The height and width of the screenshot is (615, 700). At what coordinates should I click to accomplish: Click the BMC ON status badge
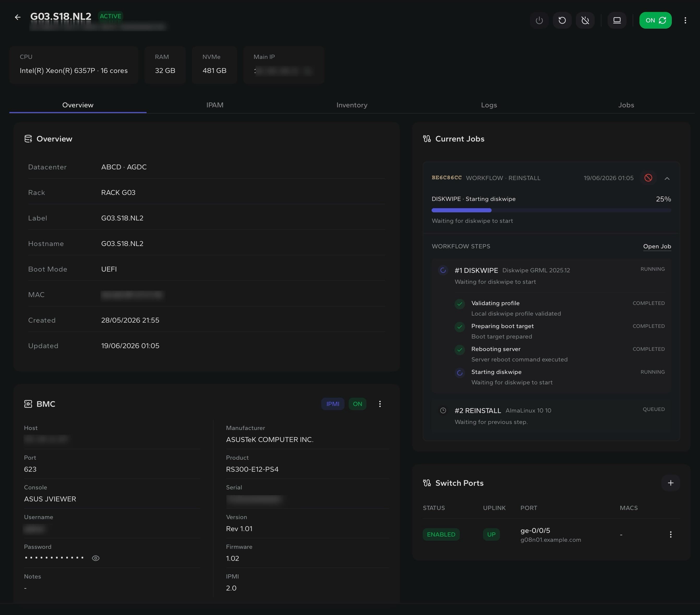click(x=357, y=404)
